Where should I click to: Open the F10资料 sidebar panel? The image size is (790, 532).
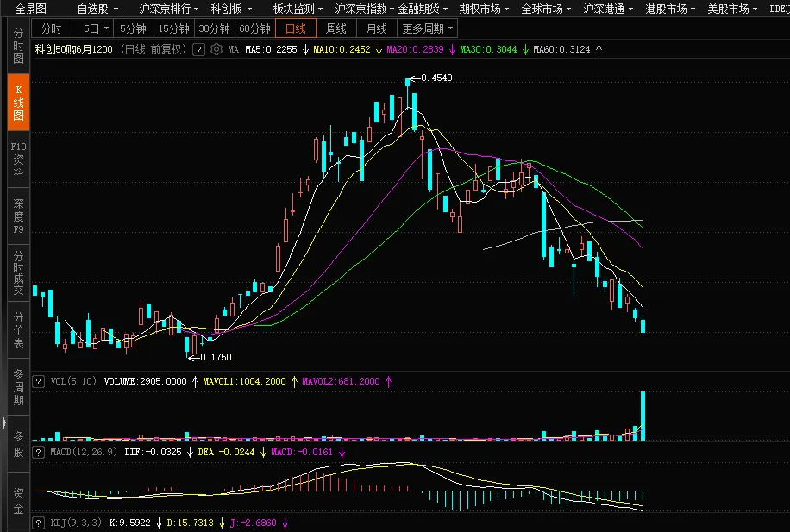coord(19,160)
